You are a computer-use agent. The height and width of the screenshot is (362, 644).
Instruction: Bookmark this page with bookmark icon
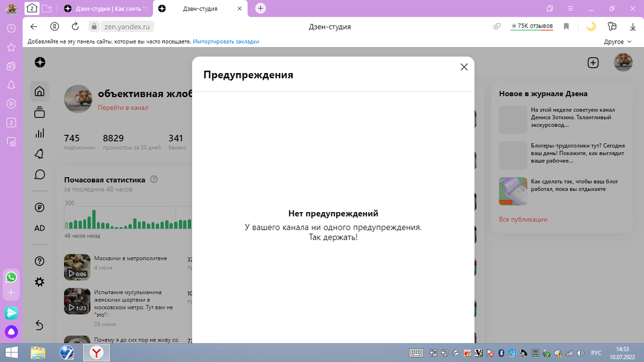coord(566,26)
